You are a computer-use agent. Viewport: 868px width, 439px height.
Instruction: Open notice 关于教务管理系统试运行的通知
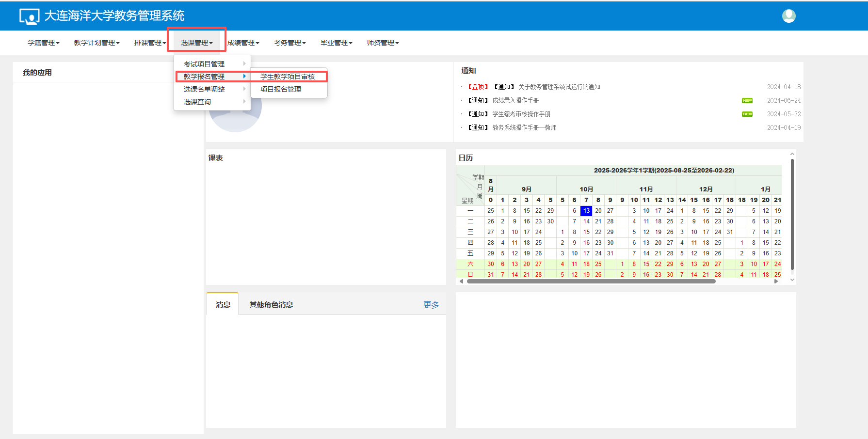click(559, 87)
